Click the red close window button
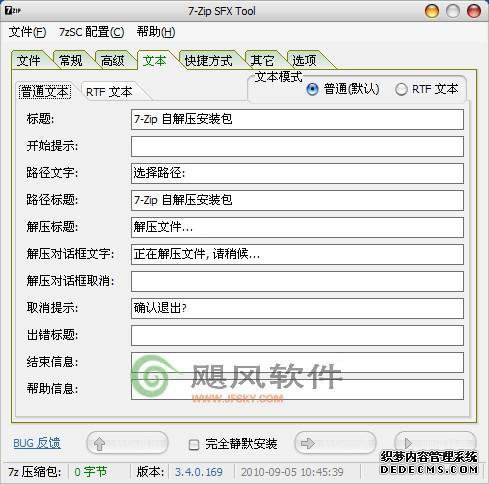Screen dimensions: 489x484 click(474, 11)
